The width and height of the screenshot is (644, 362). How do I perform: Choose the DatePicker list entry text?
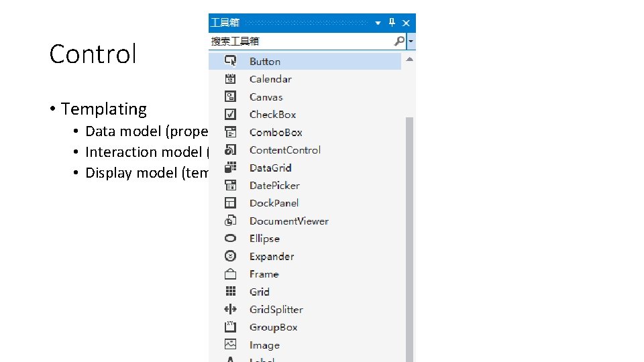coord(275,186)
